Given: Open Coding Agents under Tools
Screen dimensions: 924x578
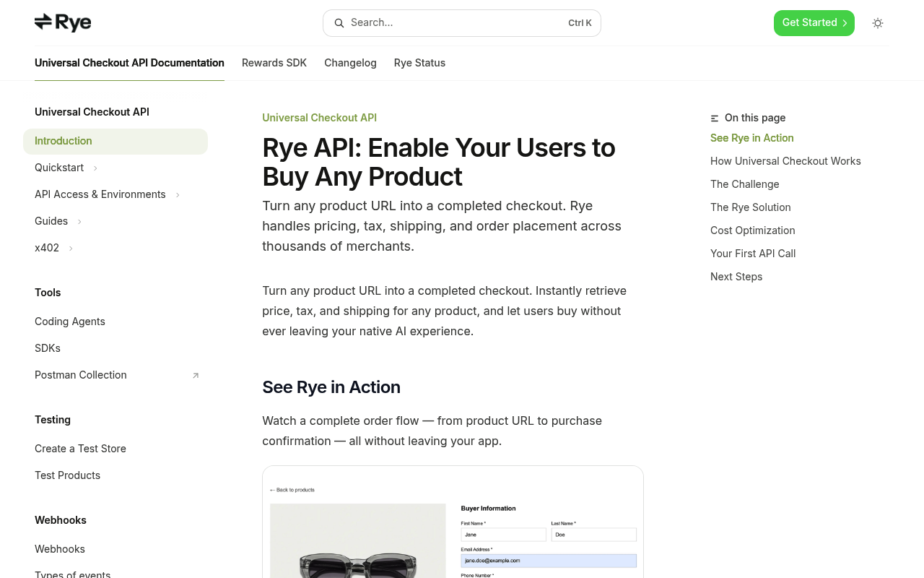Looking at the screenshot, I should coord(70,322).
